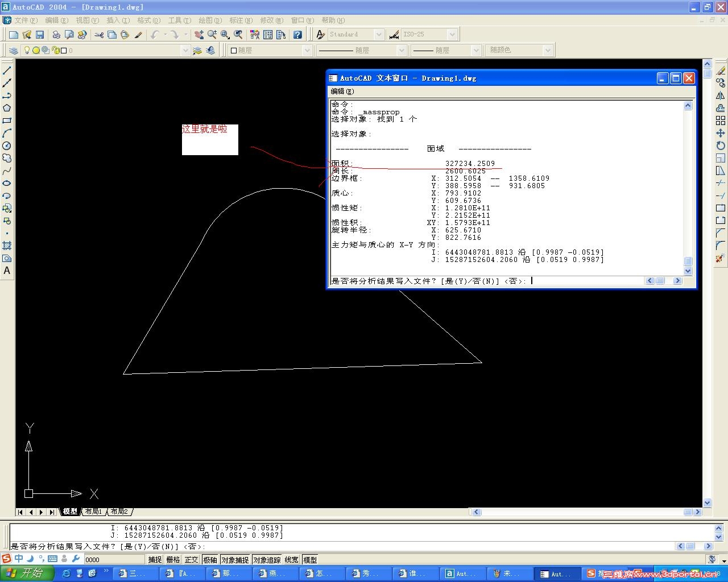
Task: Open Plot Preview from the standard toolbar
Action: 69,35
